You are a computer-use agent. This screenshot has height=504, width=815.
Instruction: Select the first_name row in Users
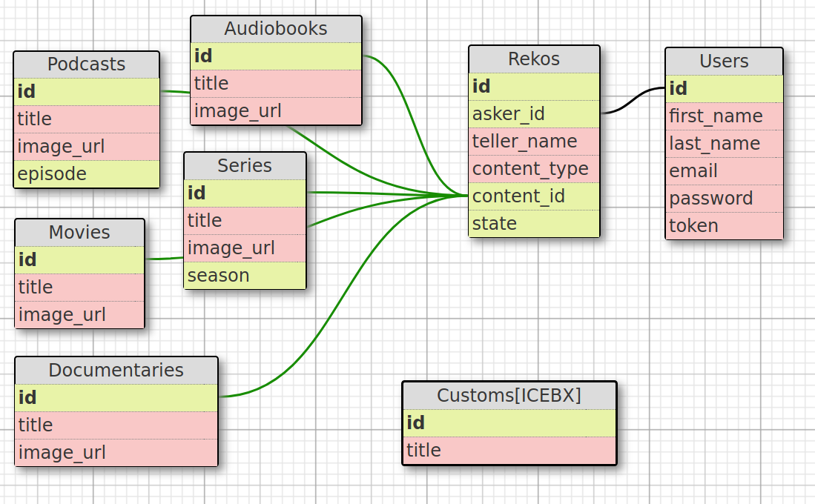pyautogui.click(x=724, y=116)
